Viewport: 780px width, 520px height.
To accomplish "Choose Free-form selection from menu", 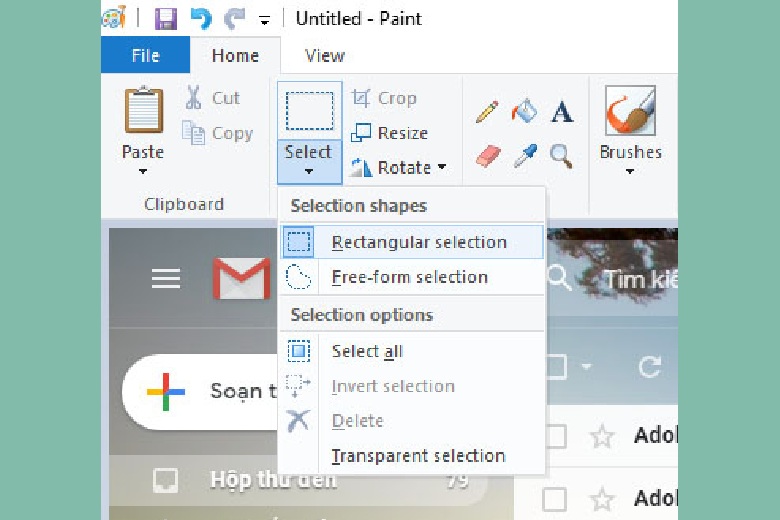I will (x=409, y=277).
